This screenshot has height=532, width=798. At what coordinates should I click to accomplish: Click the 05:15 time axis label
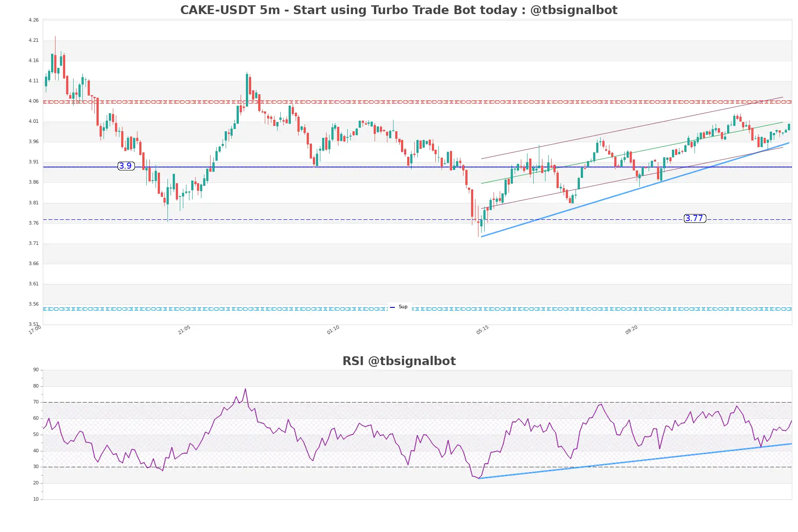(483, 330)
